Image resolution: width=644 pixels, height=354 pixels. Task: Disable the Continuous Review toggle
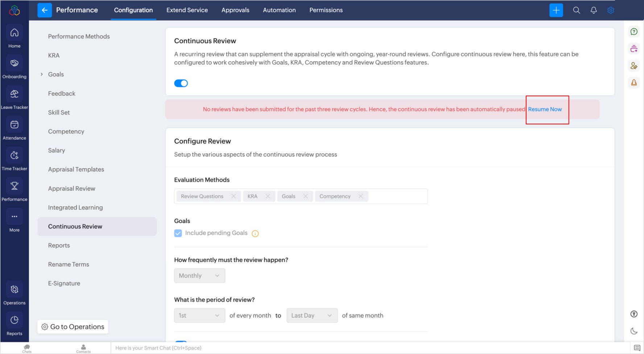pyautogui.click(x=181, y=83)
